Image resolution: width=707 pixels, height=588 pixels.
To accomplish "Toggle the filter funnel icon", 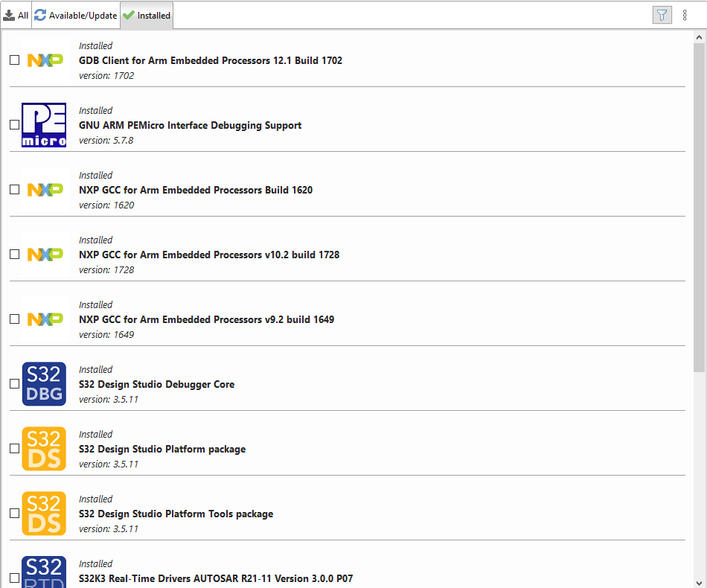I will [x=662, y=15].
